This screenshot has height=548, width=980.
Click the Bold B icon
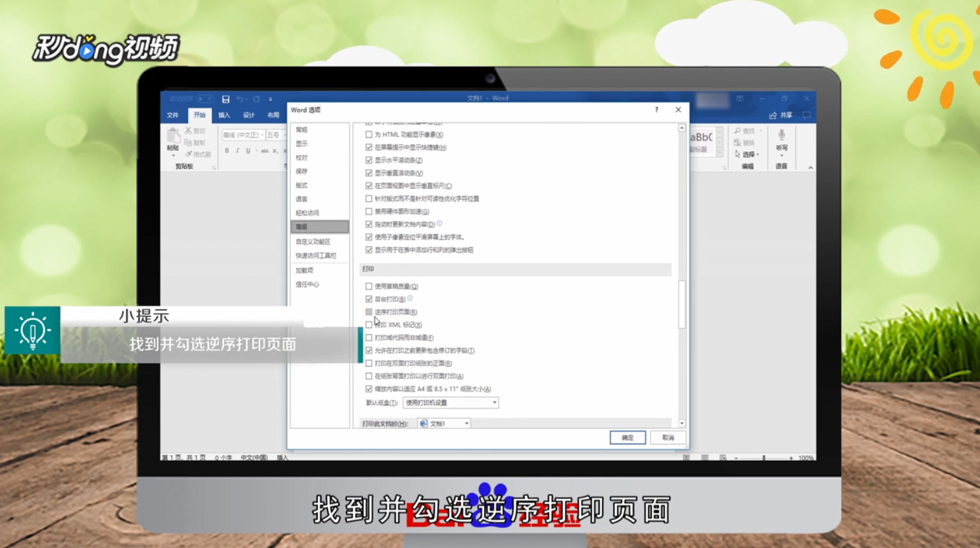point(227,151)
